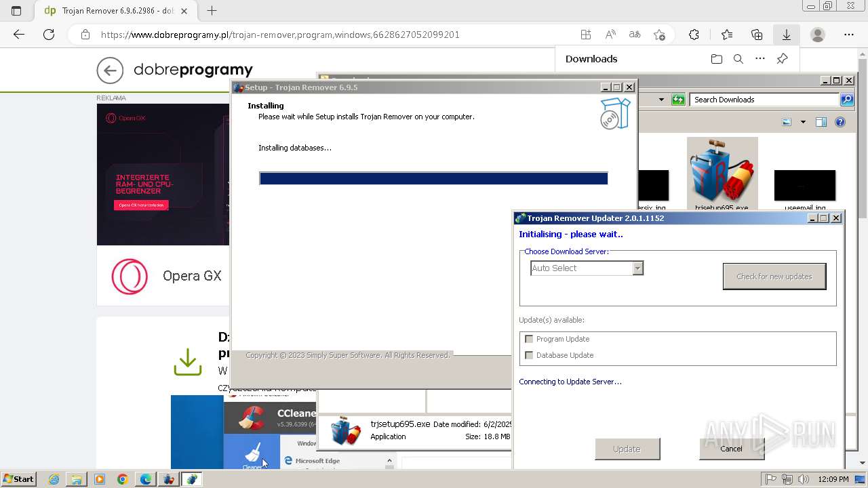Click the dobreprogramy URL address field
Image resolution: width=868 pixels, height=488 pixels.
pos(280,35)
